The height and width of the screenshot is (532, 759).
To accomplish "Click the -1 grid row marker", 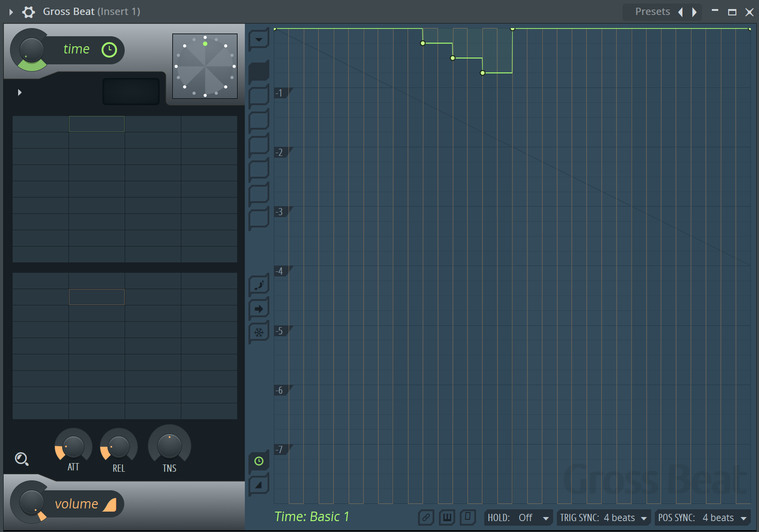I will pyautogui.click(x=283, y=93).
